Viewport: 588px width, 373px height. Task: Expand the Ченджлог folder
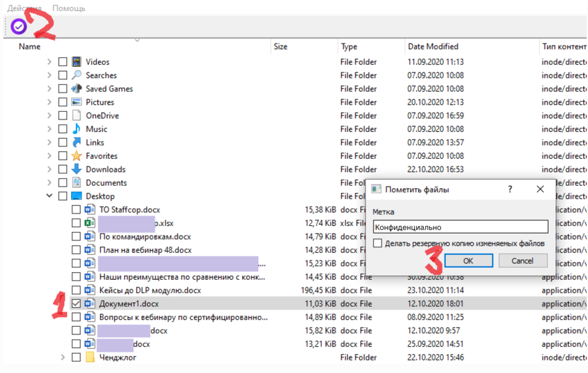pyautogui.click(x=63, y=357)
